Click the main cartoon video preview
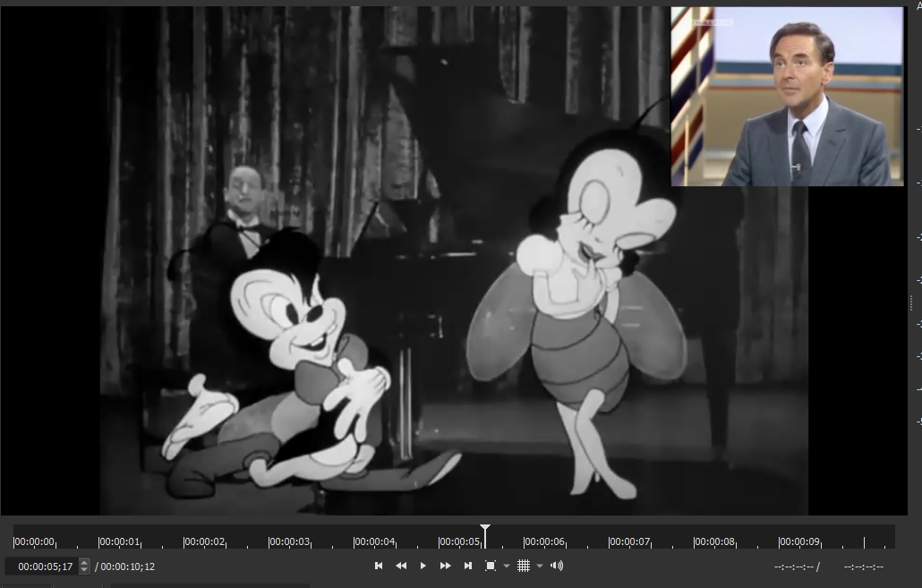 click(x=453, y=261)
